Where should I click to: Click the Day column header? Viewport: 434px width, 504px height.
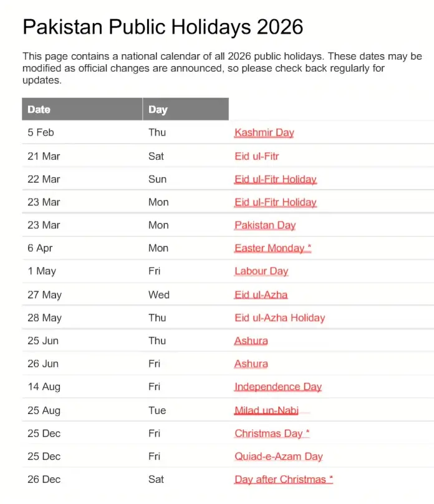[158, 109]
